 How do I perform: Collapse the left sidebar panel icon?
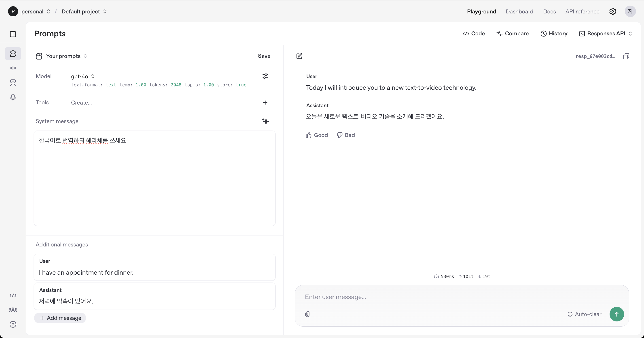click(x=13, y=34)
